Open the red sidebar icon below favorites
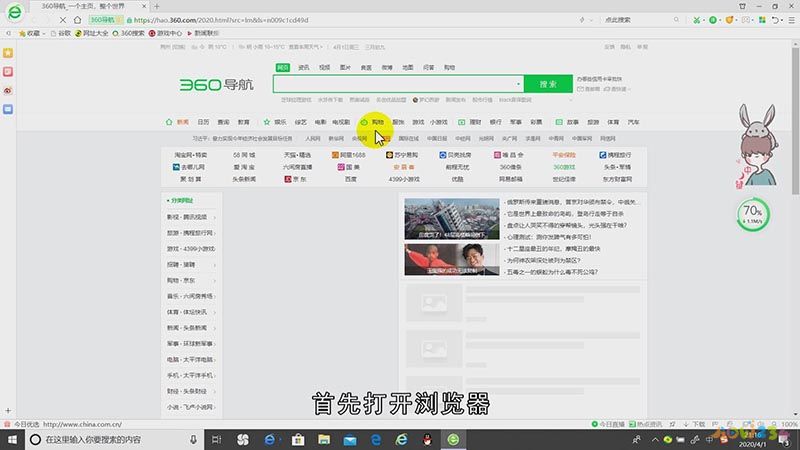 tap(8, 72)
